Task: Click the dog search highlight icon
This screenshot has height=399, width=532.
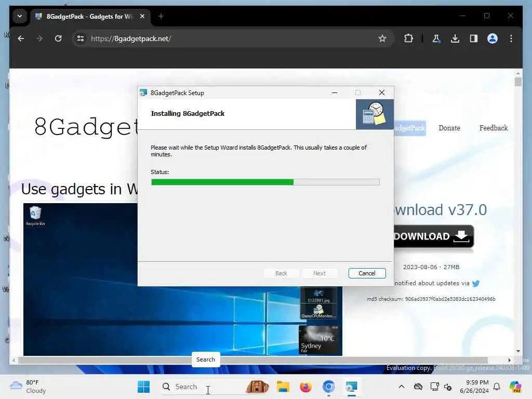Action: click(x=257, y=387)
